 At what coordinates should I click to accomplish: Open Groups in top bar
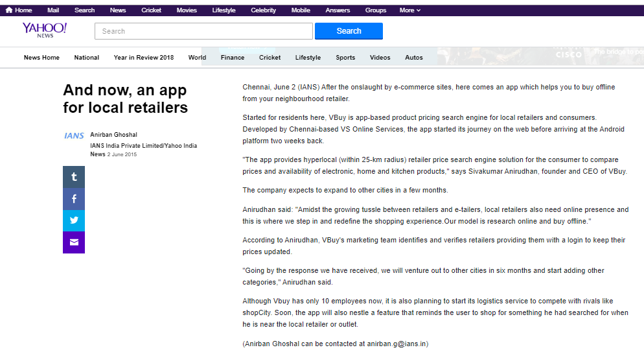(x=376, y=10)
